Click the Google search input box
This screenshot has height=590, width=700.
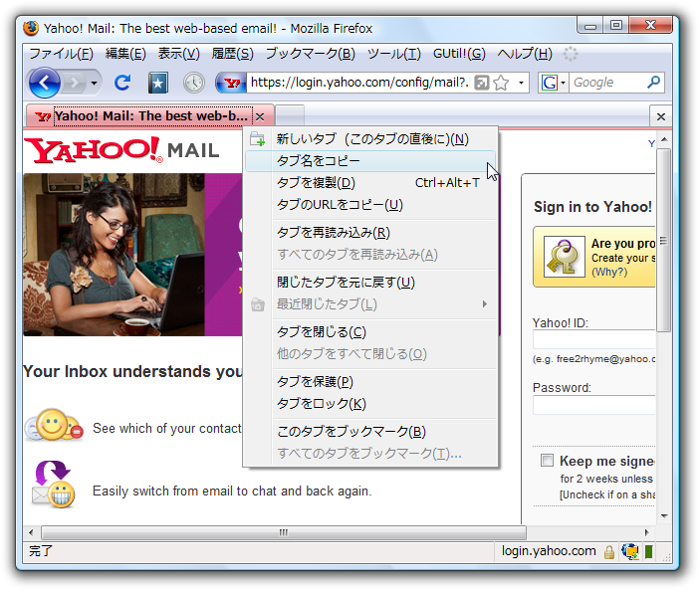tap(607, 83)
